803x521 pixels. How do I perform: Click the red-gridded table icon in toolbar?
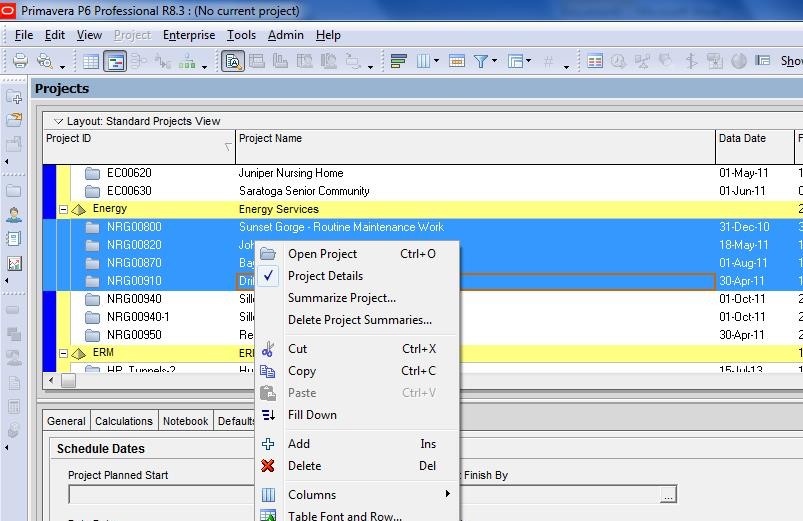coord(595,61)
